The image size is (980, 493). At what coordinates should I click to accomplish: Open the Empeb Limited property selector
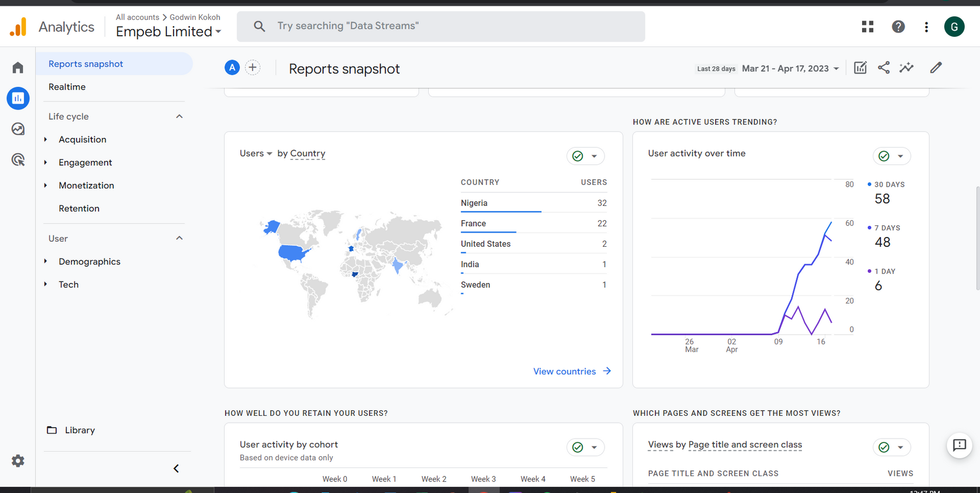(x=168, y=32)
